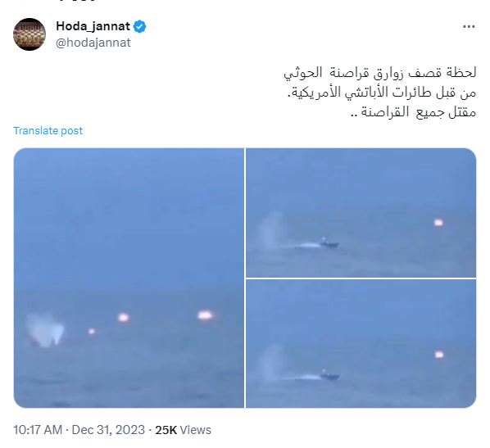The height and width of the screenshot is (448, 490).
Task: Open the three-dot more options menu
Action: [469, 27]
